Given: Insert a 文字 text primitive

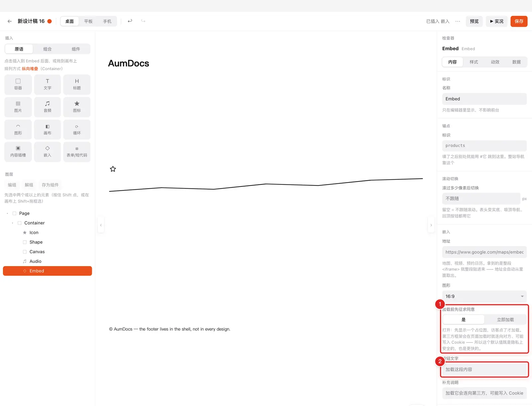Looking at the screenshot, I should coord(48,84).
